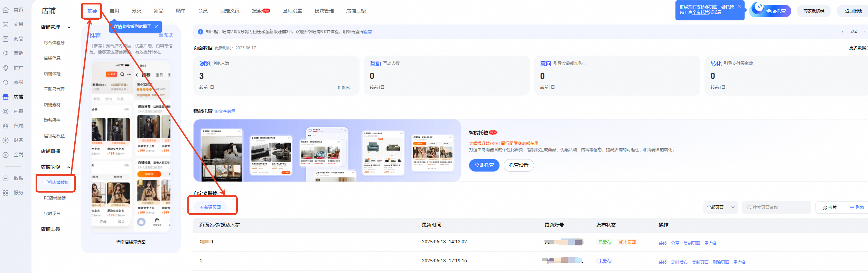Switch to the 基础设置 tab

click(x=292, y=11)
